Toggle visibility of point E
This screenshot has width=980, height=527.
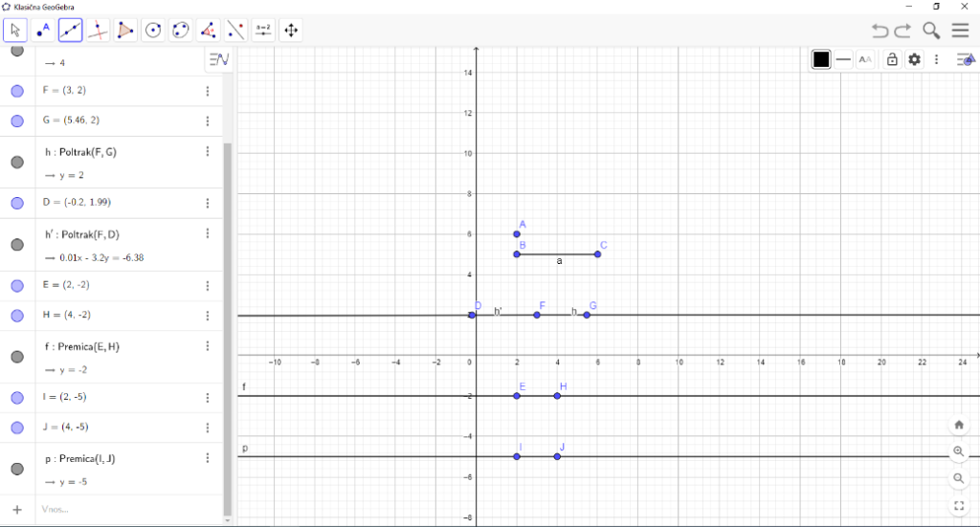coord(17,286)
